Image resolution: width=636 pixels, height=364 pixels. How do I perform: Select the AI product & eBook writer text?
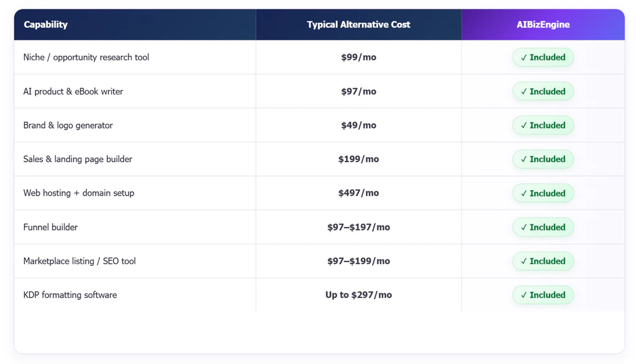click(x=73, y=91)
